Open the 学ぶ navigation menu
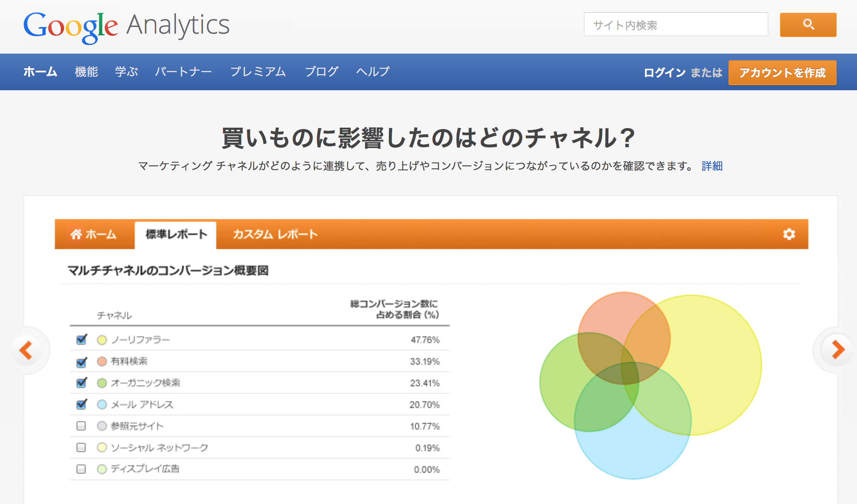This screenshot has width=857, height=504. click(126, 72)
